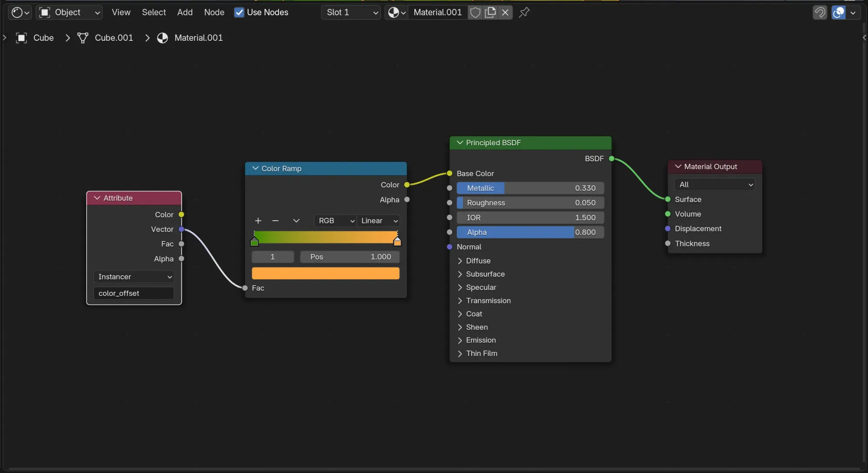
Task: Click the Attribute Fac output socket
Action: 181,244
